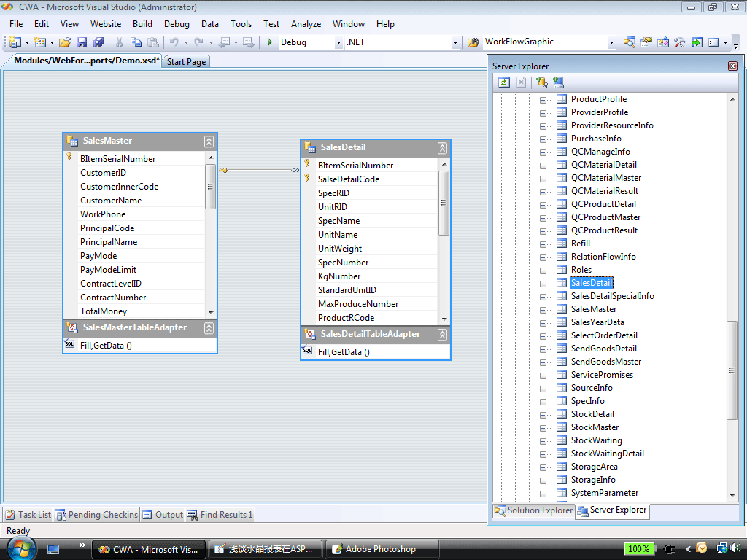Screen dimensions: 747x560
Task: Click the volume icon in system tray
Action: (x=737, y=548)
